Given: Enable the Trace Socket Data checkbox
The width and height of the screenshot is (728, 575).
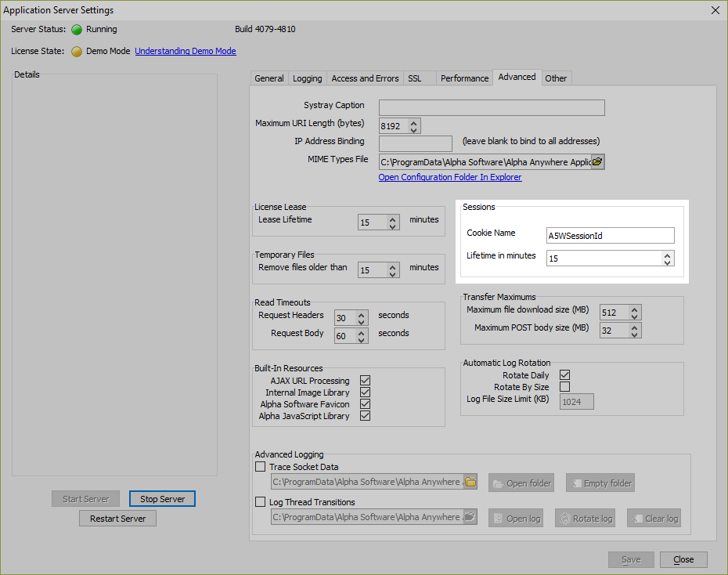Looking at the screenshot, I should (x=261, y=466).
